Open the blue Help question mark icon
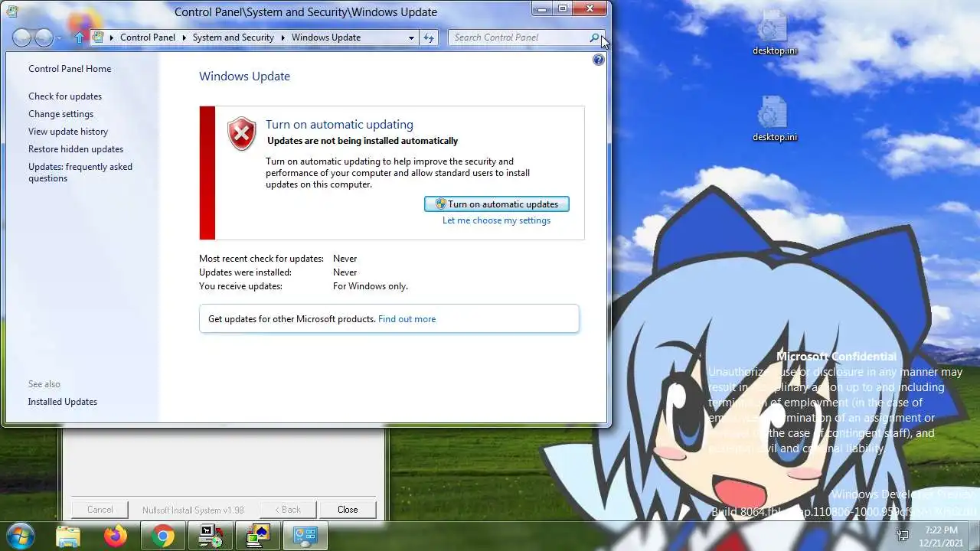 [599, 60]
